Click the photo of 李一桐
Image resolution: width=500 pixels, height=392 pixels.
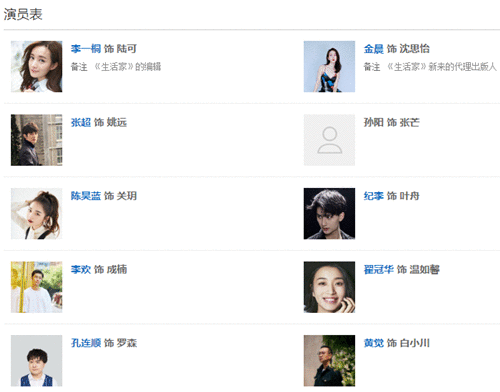click(x=36, y=66)
